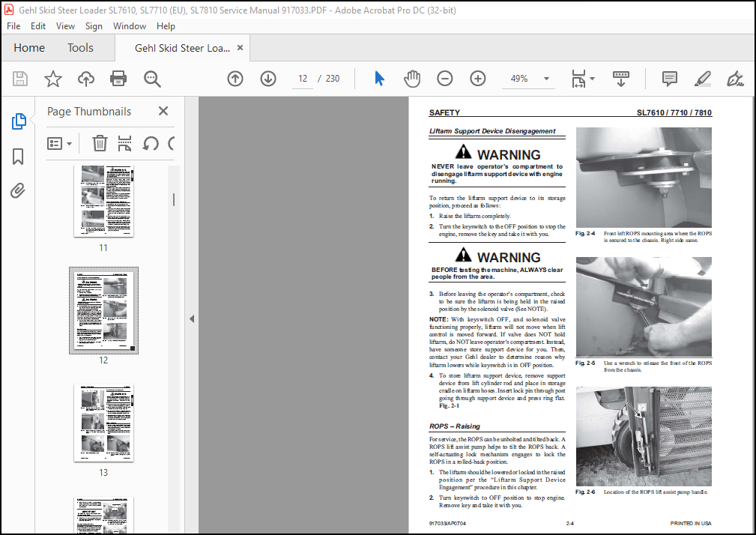756x535 pixels.
Task: Go to previous page arrow
Action: coord(235,79)
